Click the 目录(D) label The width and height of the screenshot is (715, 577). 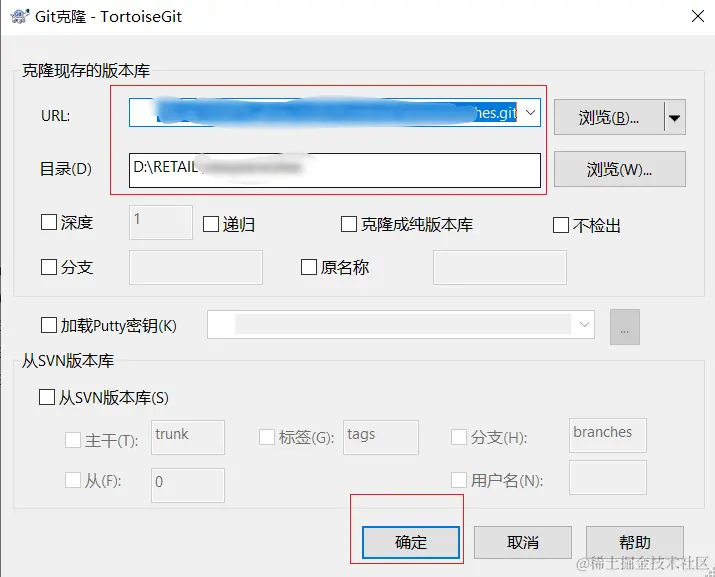[66, 169]
